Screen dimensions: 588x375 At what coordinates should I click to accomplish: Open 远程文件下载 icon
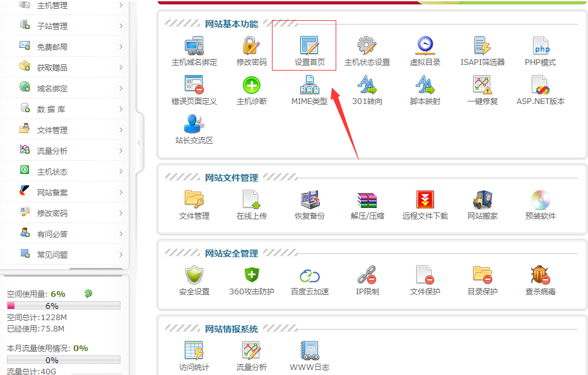(x=425, y=199)
